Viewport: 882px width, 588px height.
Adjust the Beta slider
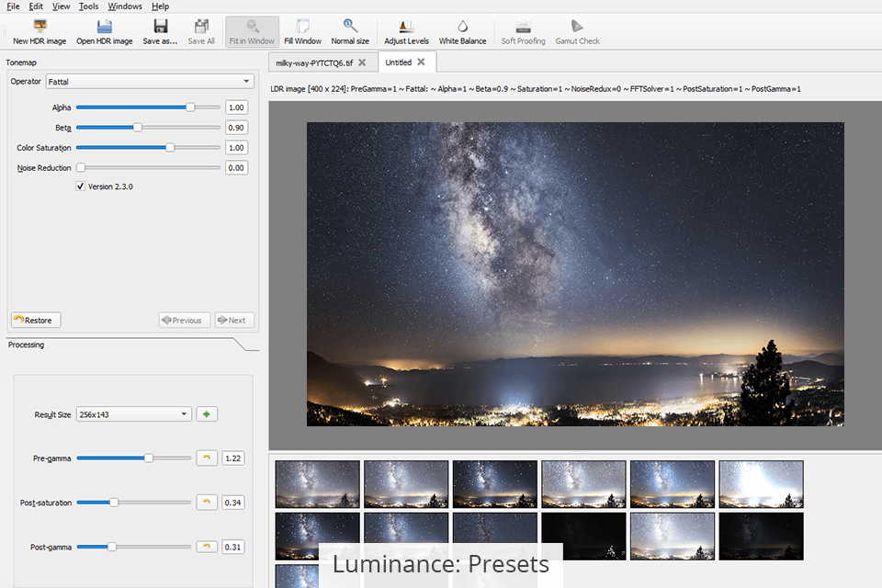click(x=148, y=128)
